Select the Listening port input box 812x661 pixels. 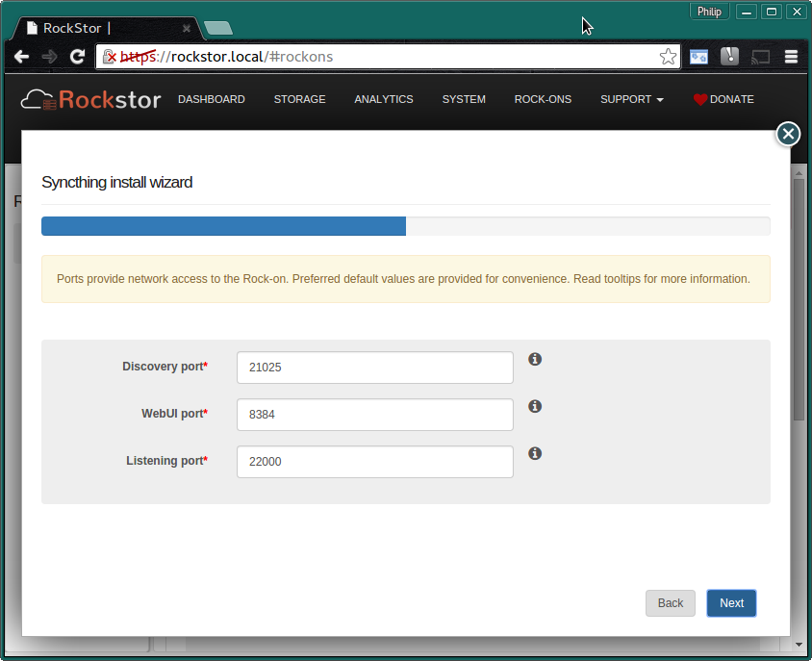(x=375, y=462)
